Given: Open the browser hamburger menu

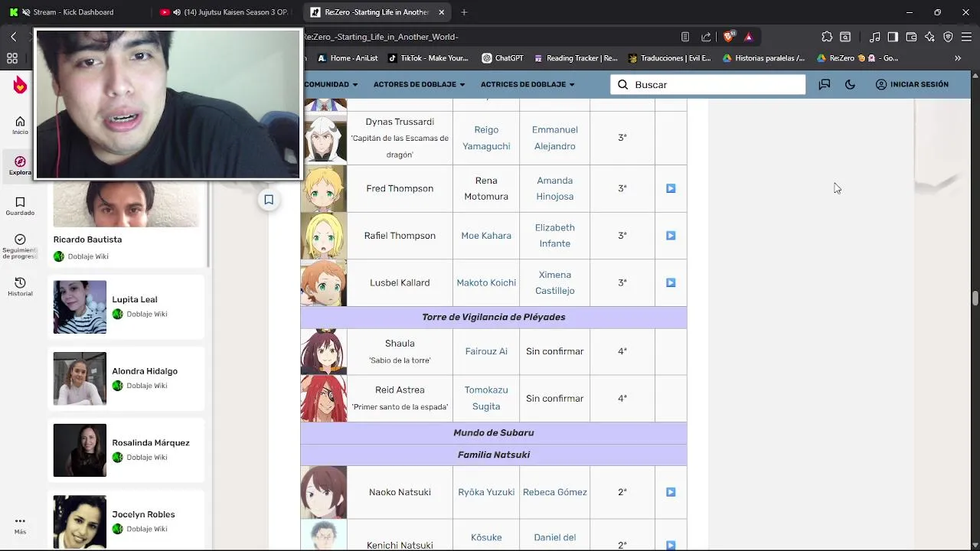Looking at the screenshot, I should (x=966, y=37).
